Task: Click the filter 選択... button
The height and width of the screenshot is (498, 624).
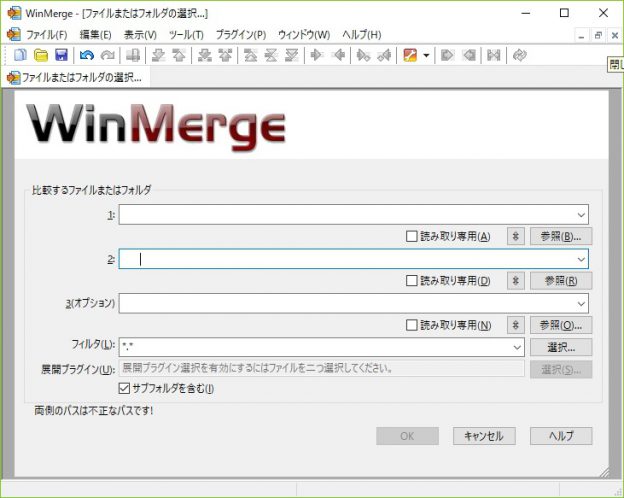Action: 561,348
